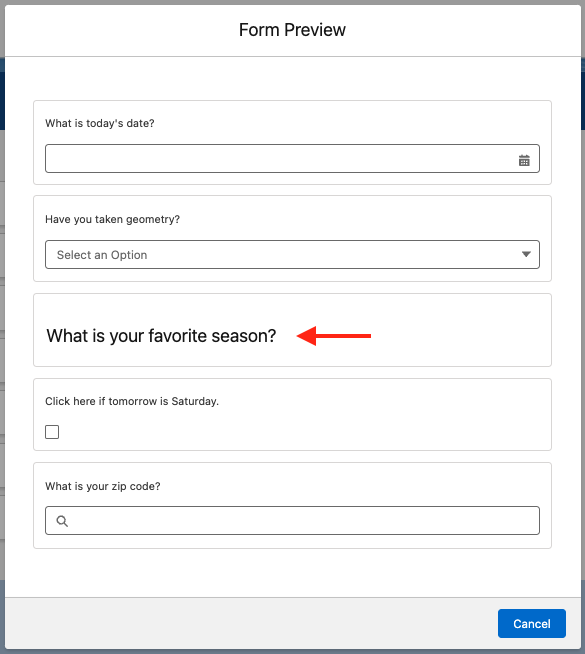Viewport: 585px width, 654px height.
Task: Click the 'Form Preview' dialog title
Action: pos(292,30)
